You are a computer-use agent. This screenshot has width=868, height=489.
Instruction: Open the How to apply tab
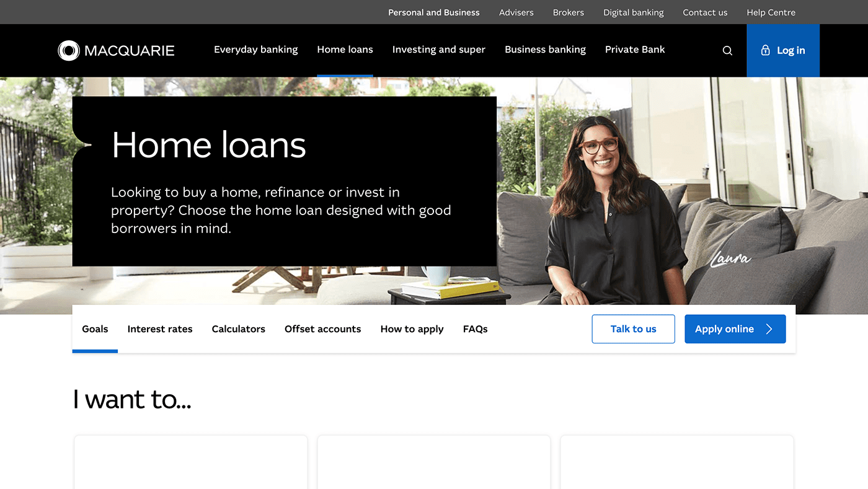412,329
